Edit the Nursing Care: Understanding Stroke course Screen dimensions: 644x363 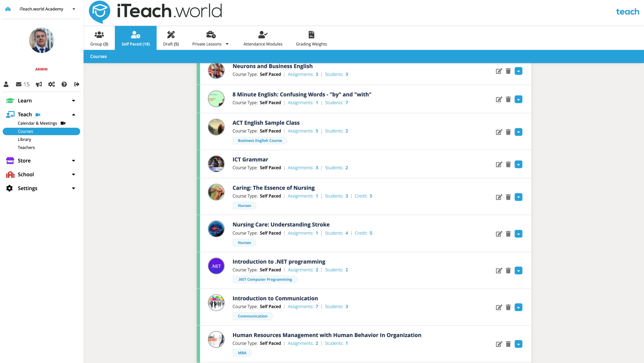click(x=499, y=234)
